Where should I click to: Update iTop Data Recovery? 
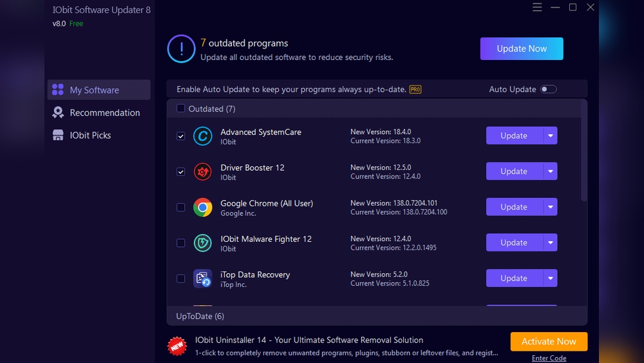coord(515,279)
